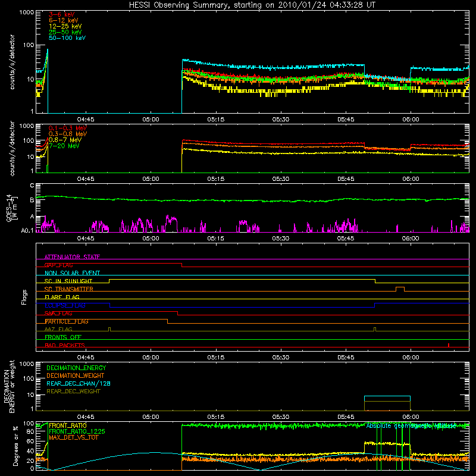Click the counts/s/detector title of the MeV panel
This screenshot has height=476, width=476.
(12, 148)
